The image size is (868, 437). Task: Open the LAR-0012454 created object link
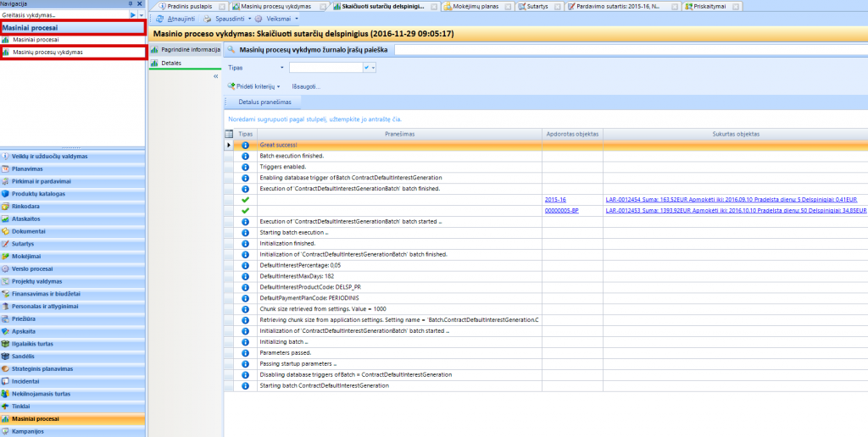[732, 199]
